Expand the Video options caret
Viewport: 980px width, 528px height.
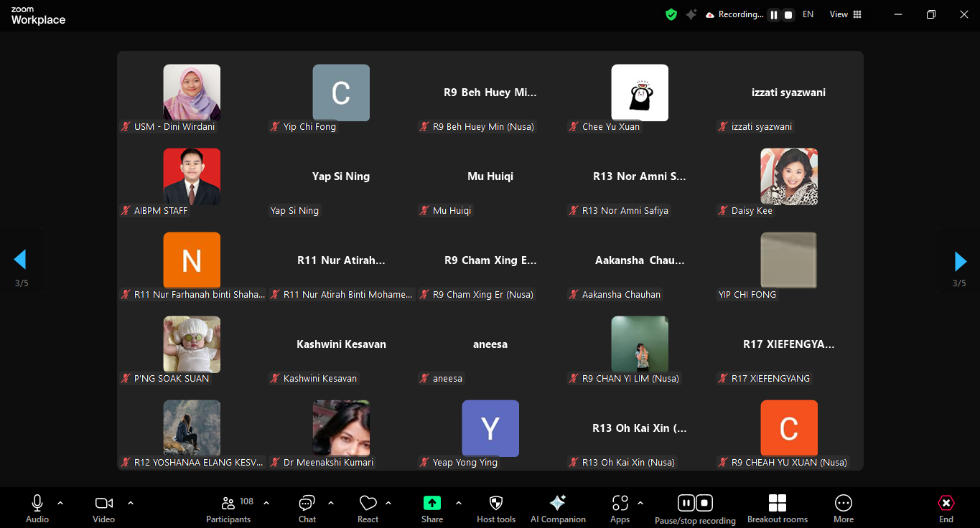(x=131, y=503)
